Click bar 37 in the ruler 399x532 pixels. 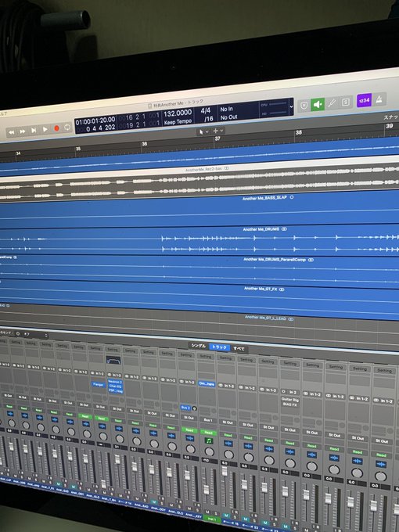(x=217, y=138)
